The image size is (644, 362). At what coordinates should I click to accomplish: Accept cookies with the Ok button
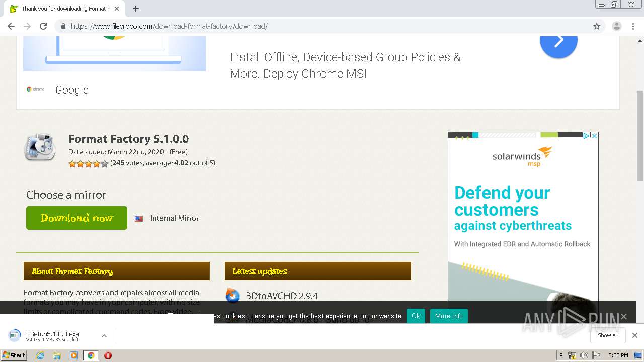point(416,316)
